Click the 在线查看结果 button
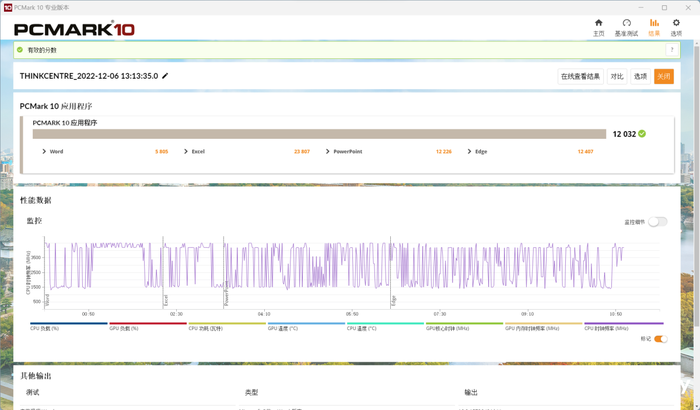The width and height of the screenshot is (700, 410). click(x=581, y=76)
